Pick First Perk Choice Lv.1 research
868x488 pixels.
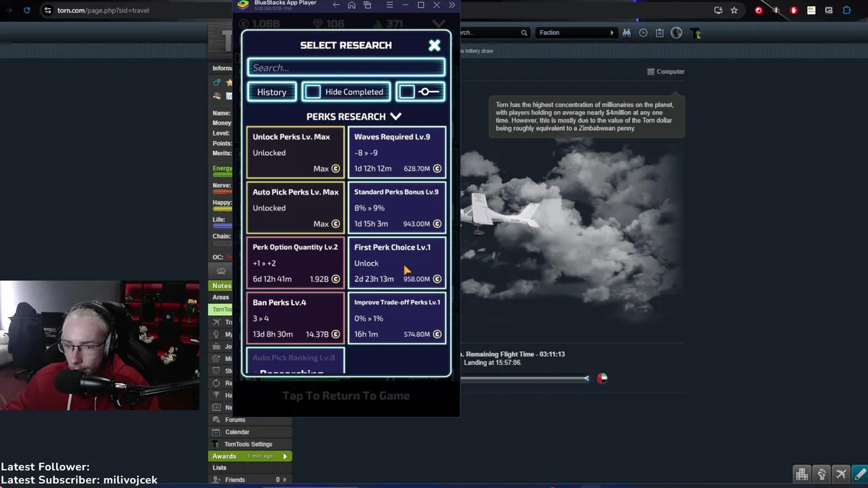[x=397, y=263]
